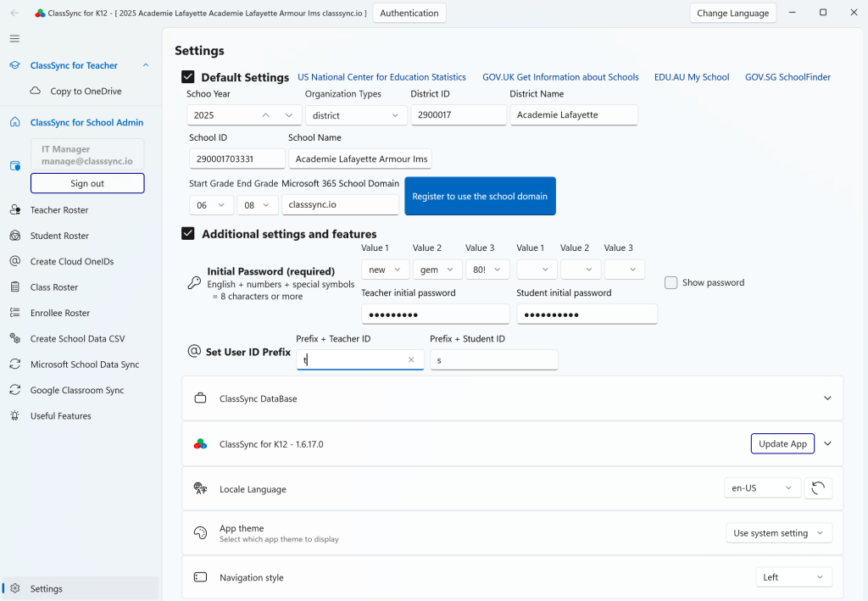Viewport: 868px width, 601px height.
Task: Click the Authentication button in title bar
Action: tap(409, 13)
